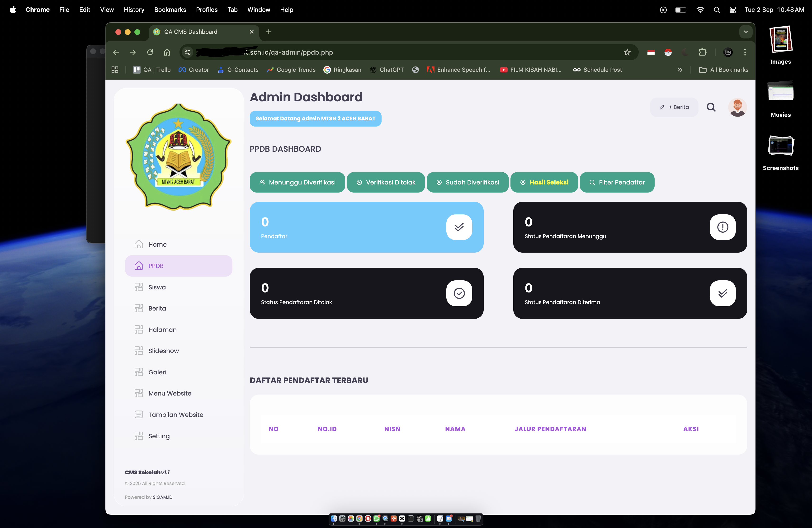Click double-check icon on Pendaftar card
The height and width of the screenshot is (528, 812).
[459, 227]
